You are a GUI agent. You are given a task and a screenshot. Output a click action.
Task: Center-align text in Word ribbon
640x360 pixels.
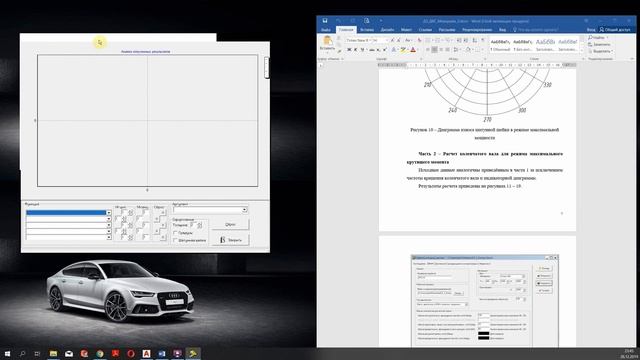(x=434, y=50)
